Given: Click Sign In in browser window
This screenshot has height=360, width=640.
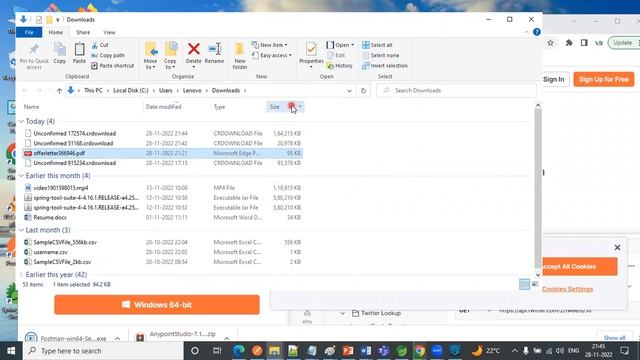Looking at the screenshot, I should (x=553, y=79).
